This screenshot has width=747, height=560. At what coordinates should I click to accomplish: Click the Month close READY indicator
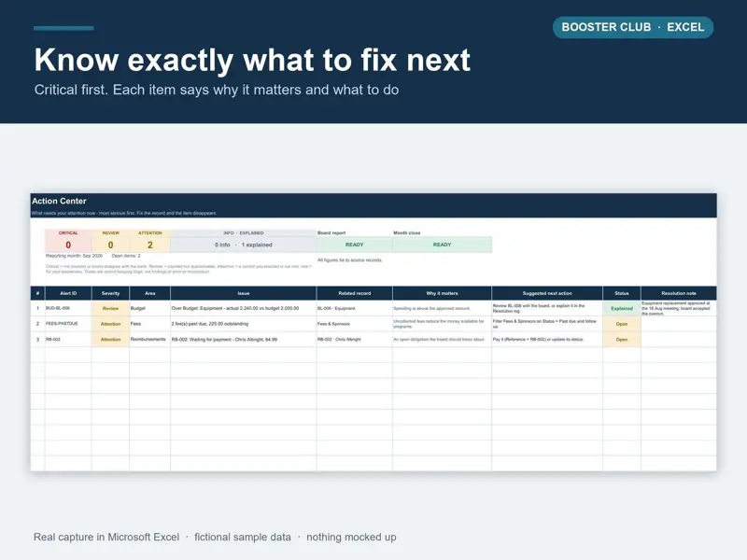pos(442,245)
